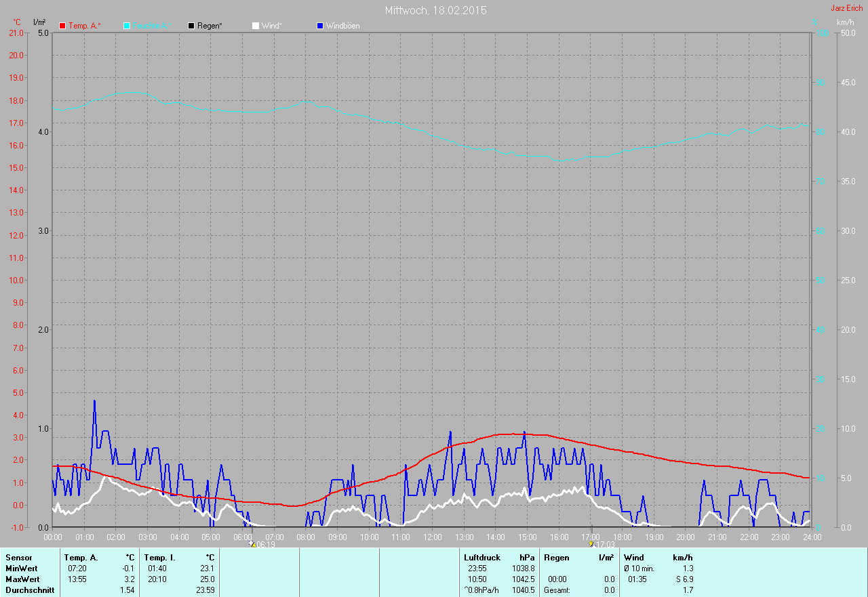Click the Wind legend label text
Screen dimensions: 868x597
click(271, 26)
